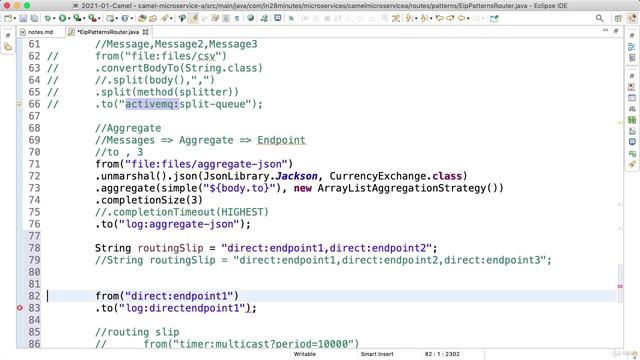The width and height of the screenshot is (640, 360).
Task: Open dropdown next to the Debug button
Action: point(53,19)
